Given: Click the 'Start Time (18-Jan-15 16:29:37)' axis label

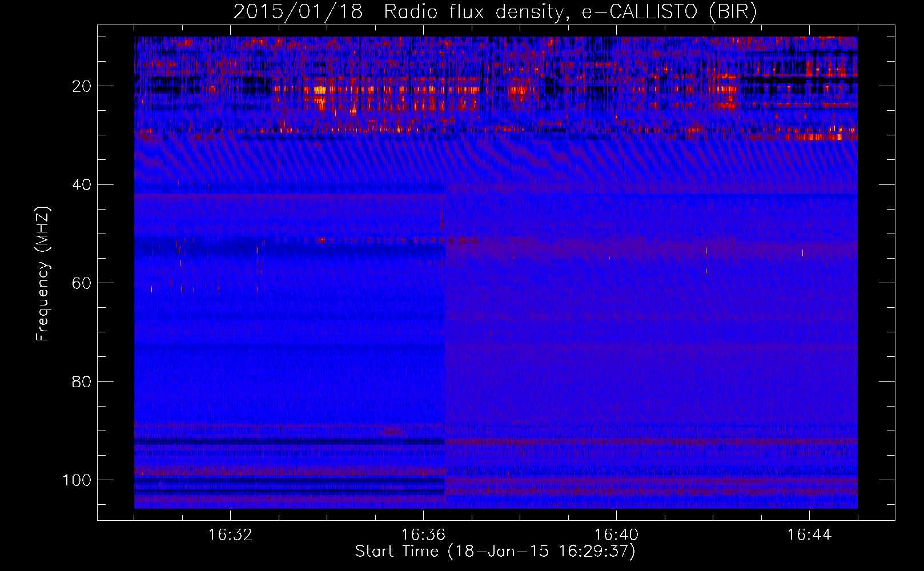Looking at the screenshot, I should click(x=495, y=552).
